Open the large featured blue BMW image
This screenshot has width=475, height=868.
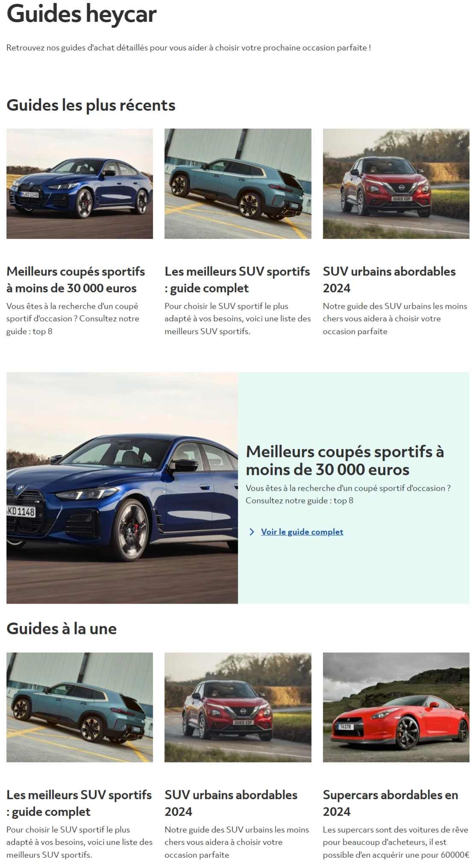[x=122, y=488]
